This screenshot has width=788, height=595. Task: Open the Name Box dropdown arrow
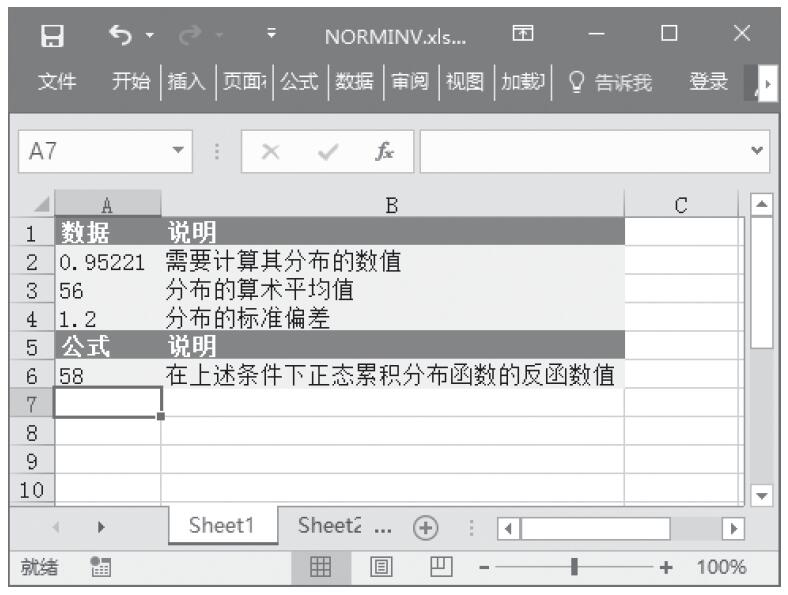178,151
